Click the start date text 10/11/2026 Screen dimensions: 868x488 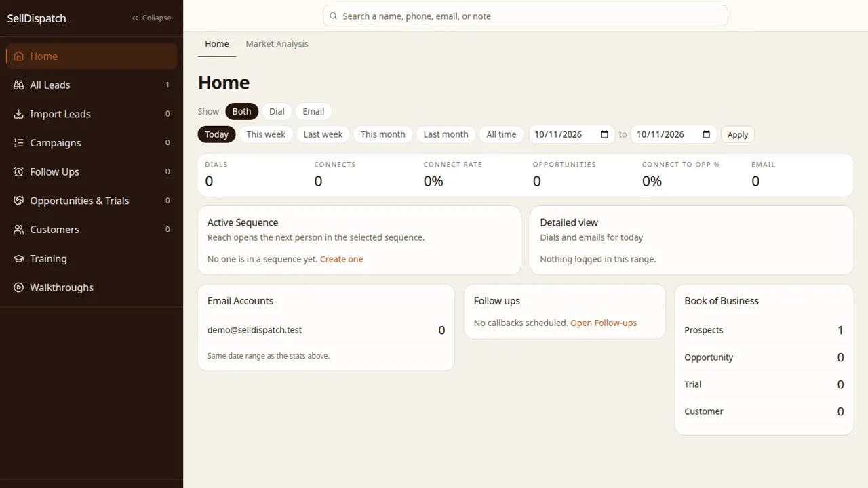click(558, 134)
